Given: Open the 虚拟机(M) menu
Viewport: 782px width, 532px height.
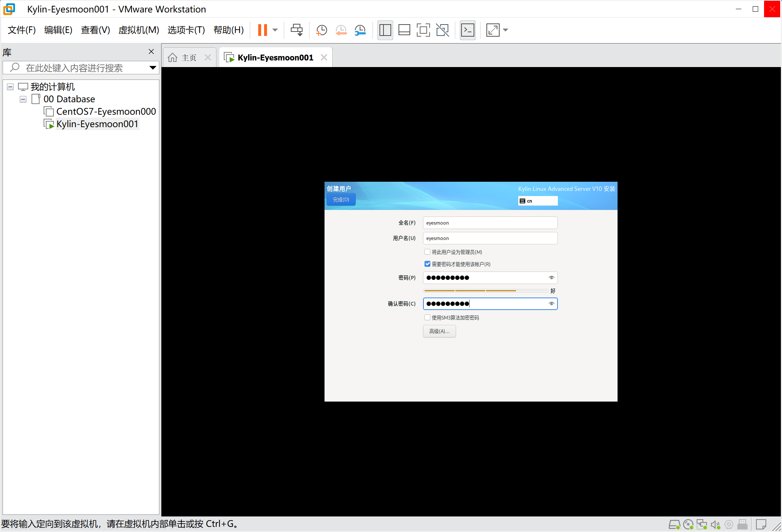Looking at the screenshot, I should pyautogui.click(x=139, y=30).
